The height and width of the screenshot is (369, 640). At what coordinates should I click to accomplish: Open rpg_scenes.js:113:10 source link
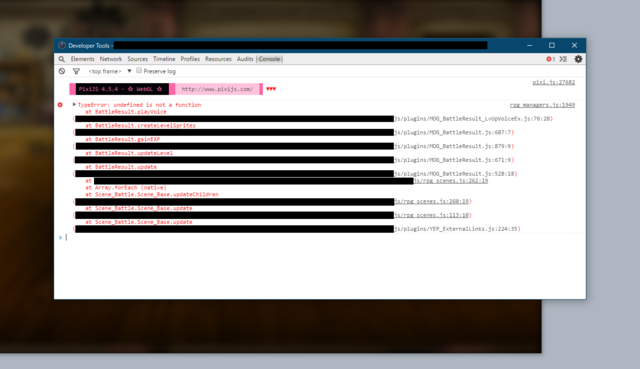[431, 215]
